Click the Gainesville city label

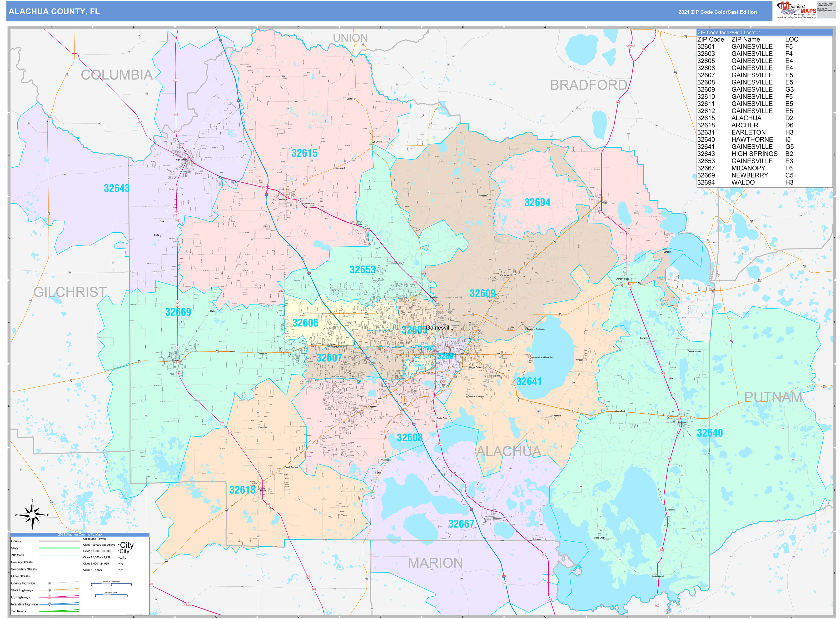440,328
